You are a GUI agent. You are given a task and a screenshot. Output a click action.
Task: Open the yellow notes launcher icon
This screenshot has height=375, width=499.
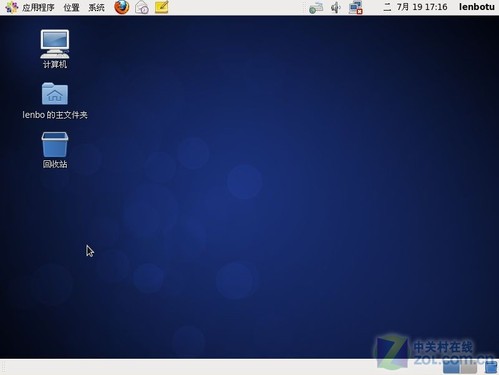162,7
